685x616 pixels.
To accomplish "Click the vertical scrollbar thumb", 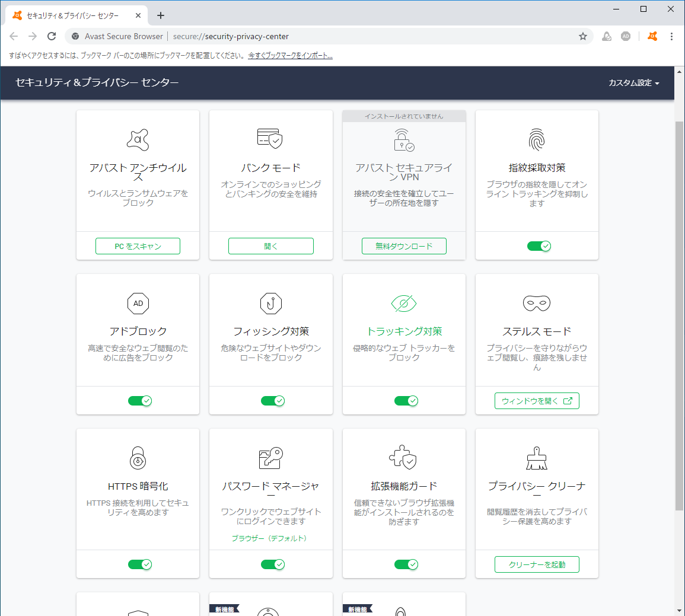I will [679, 315].
